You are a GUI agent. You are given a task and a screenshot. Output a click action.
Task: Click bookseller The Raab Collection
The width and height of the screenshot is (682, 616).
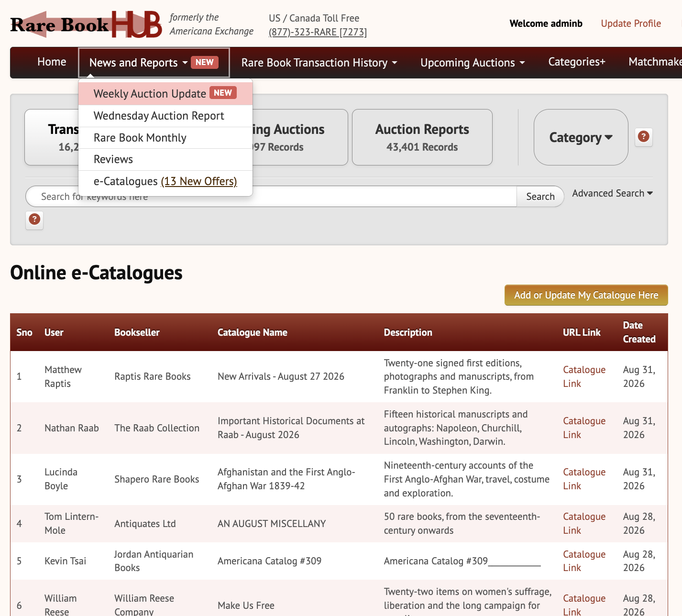[157, 428]
